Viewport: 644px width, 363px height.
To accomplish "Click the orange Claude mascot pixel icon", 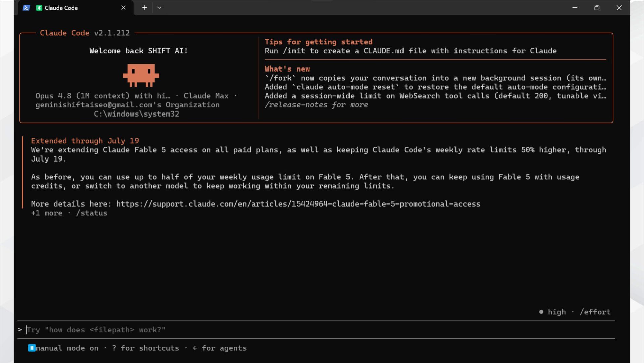I will 141,75.
